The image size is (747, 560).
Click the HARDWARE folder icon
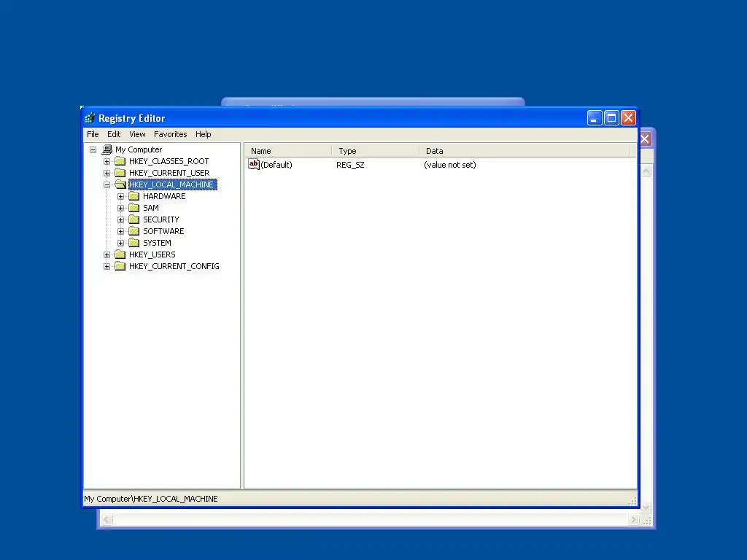point(134,196)
